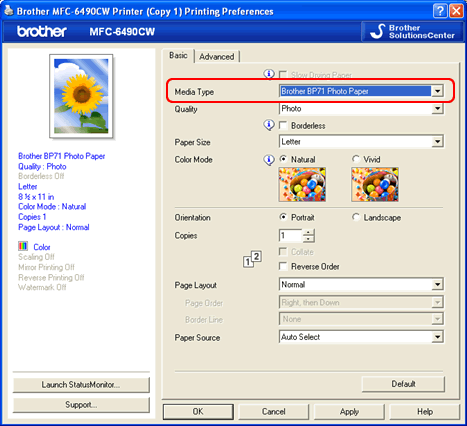This screenshot has height=426, width=467.
Task: Switch to the Advanced tab
Action: coord(217,57)
